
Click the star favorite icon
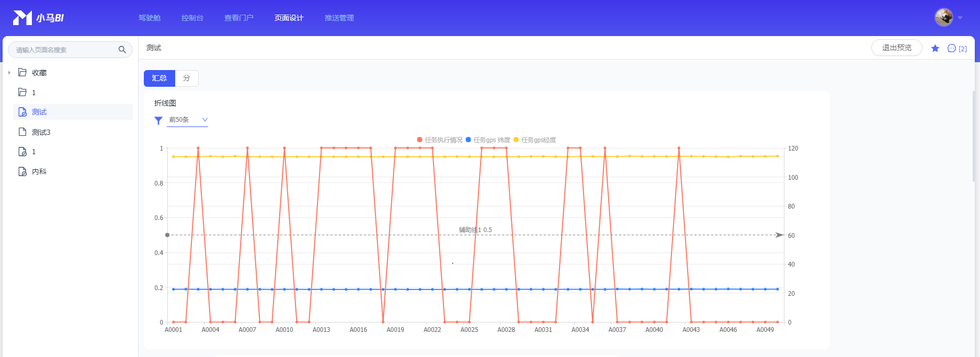click(935, 48)
